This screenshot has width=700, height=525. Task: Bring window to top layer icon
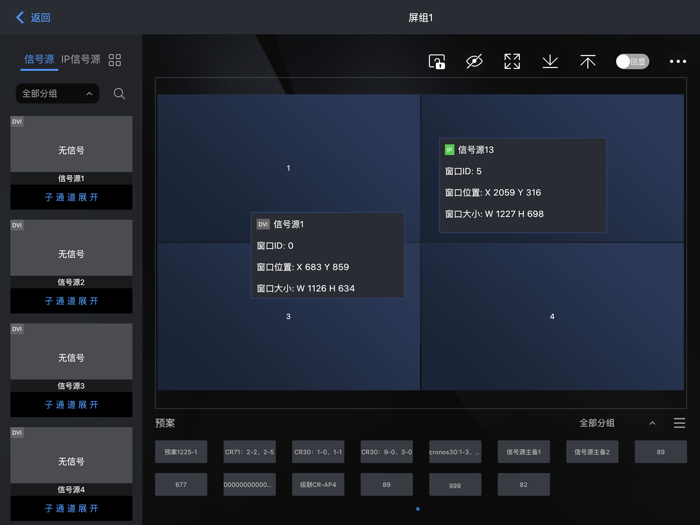tap(588, 62)
